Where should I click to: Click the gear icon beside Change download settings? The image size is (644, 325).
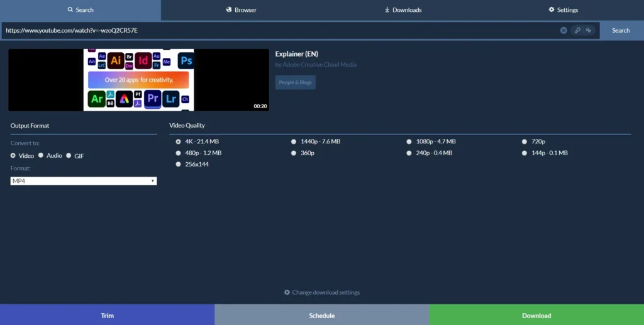click(x=287, y=292)
